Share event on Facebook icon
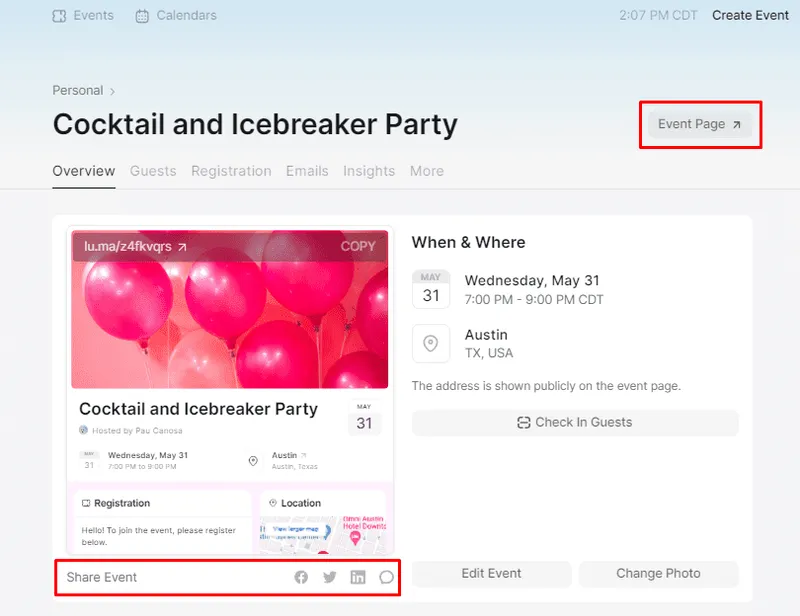The image size is (800, 616). [301, 577]
